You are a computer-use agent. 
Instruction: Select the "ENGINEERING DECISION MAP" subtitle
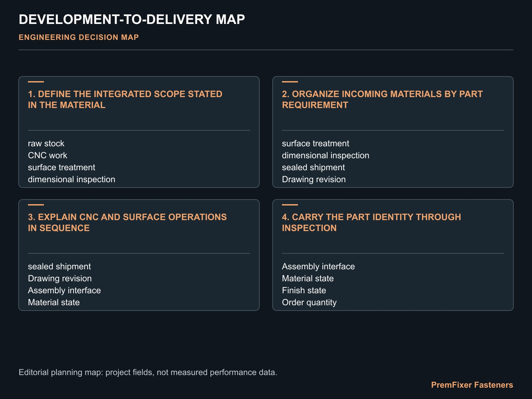tap(79, 37)
